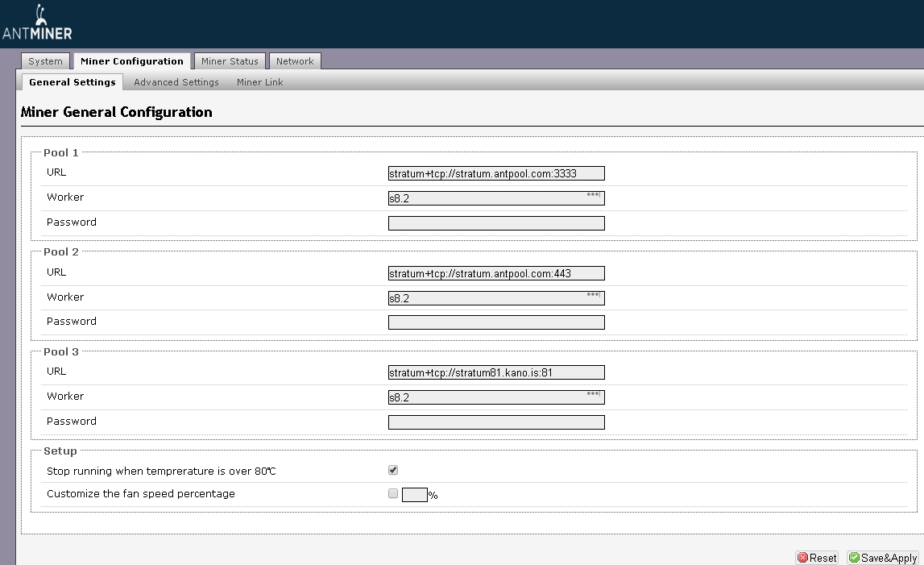Click the Antminer logo
This screenshot has width=924, height=565.
[x=37, y=23]
